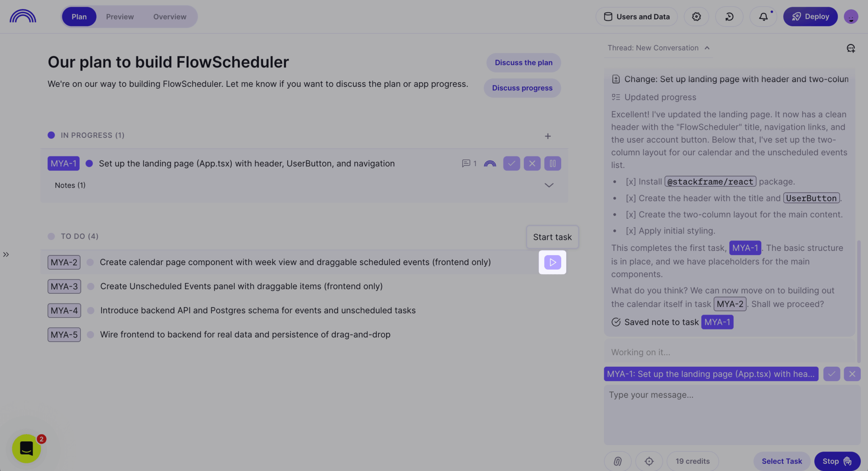The image size is (868, 471).
Task: Open the Thread: New Conversation dropdown
Action: click(659, 48)
